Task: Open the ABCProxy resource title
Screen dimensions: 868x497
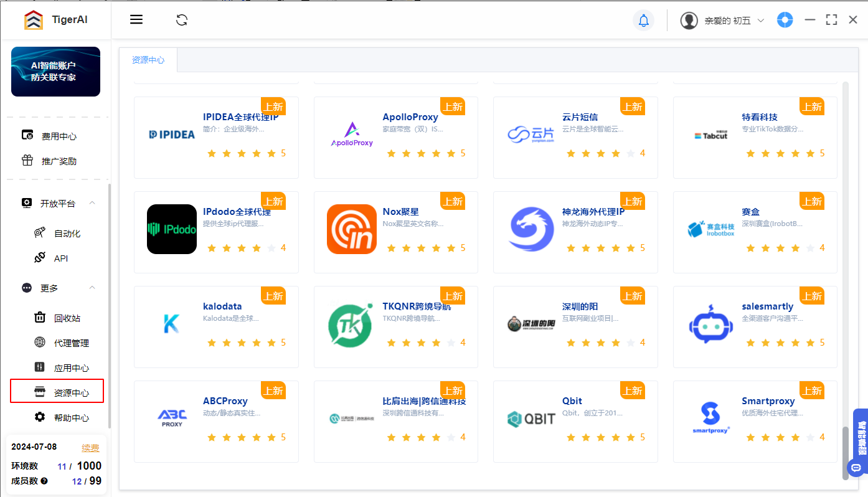Action: tap(225, 401)
